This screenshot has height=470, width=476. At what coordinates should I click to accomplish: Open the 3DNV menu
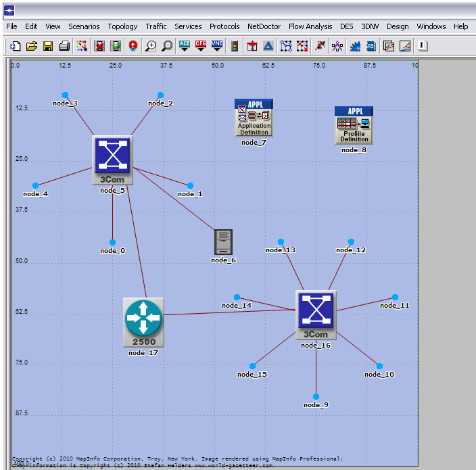tap(370, 26)
